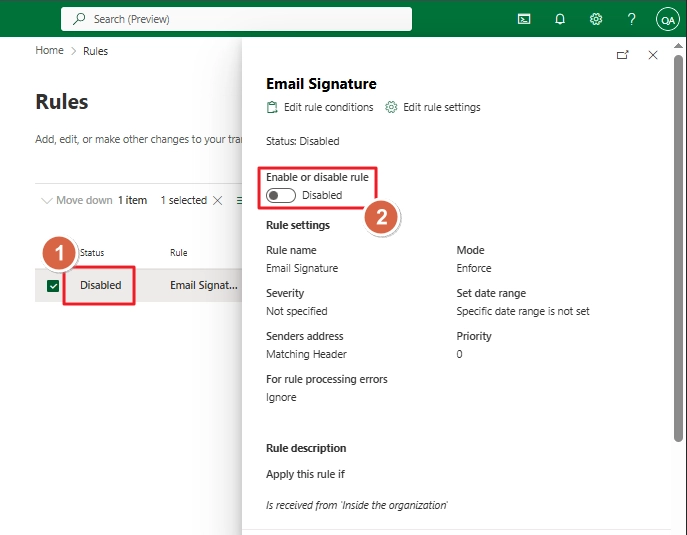The image size is (687, 535).
Task: Click the Disabled status cell
Action: (x=101, y=285)
